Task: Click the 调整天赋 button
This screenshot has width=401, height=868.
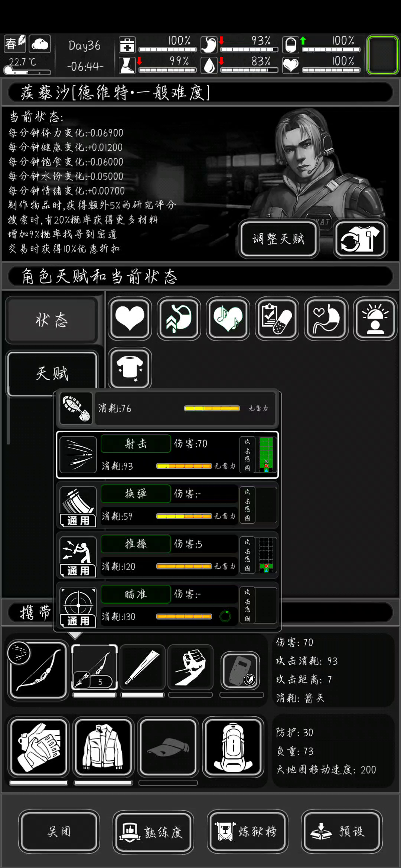Action: (278, 239)
